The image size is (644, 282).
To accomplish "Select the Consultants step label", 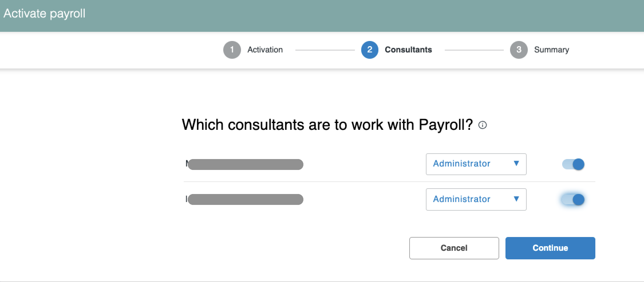I will [x=408, y=50].
